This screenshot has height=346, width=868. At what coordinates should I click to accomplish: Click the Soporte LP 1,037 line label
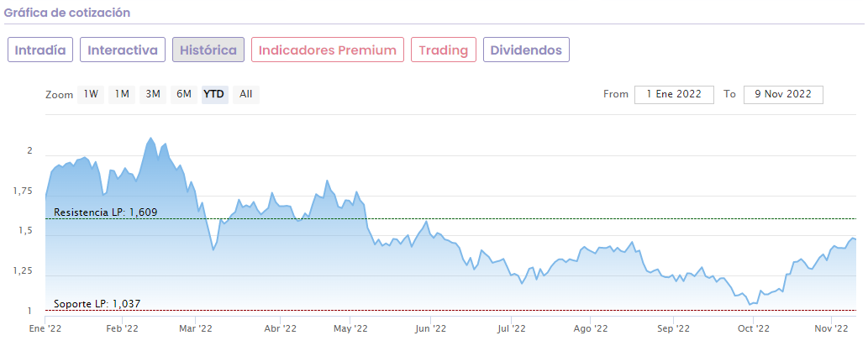(x=100, y=304)
